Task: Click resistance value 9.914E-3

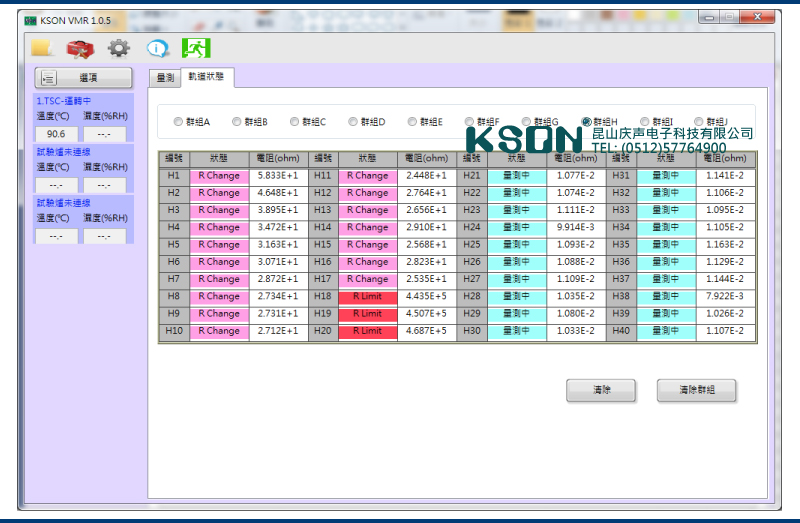Action: point(576,228)
